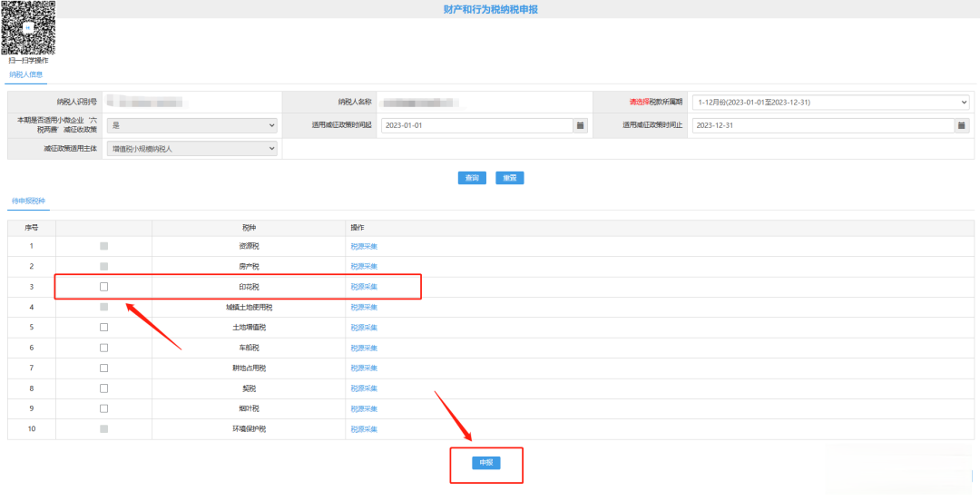
Task: Open 税源采集 link for 车船税
Action: [x=364, y=348]
